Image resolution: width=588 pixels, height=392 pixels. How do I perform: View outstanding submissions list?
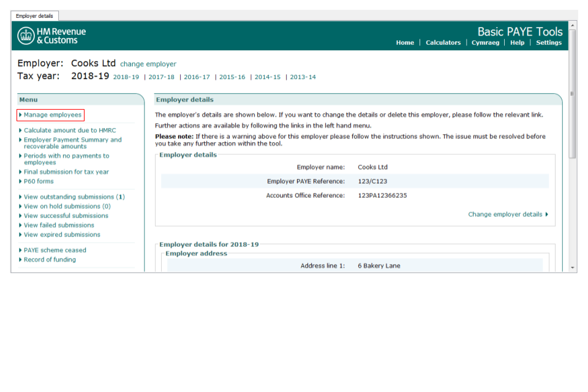pos(73,197)
